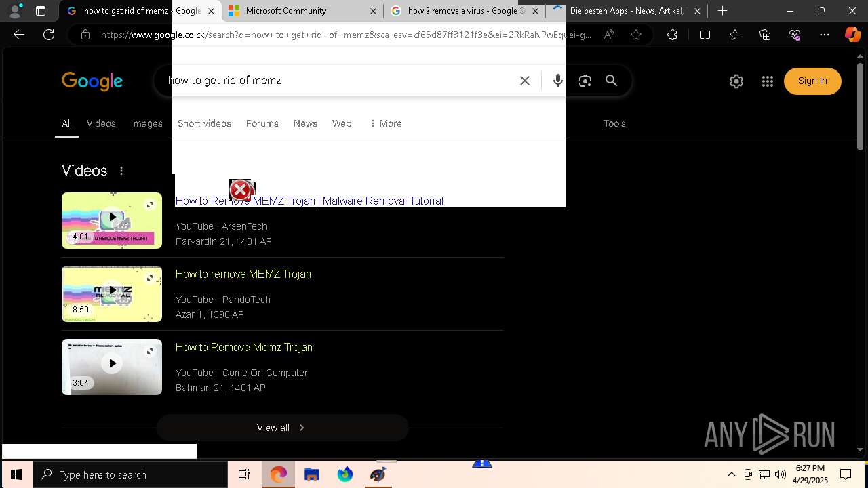Open a new browser tab
868x488 pixels.
click(x=723, y=11)
